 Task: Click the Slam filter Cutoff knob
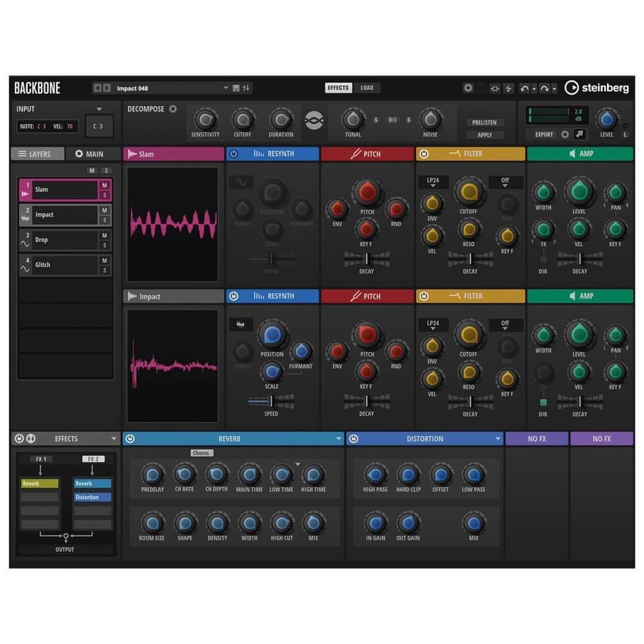click(469, 192)
